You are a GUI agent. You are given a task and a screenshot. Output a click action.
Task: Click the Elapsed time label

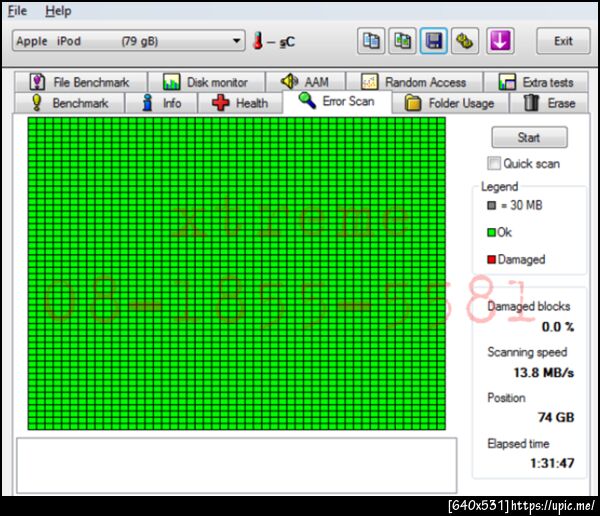[x=518, y=444]
